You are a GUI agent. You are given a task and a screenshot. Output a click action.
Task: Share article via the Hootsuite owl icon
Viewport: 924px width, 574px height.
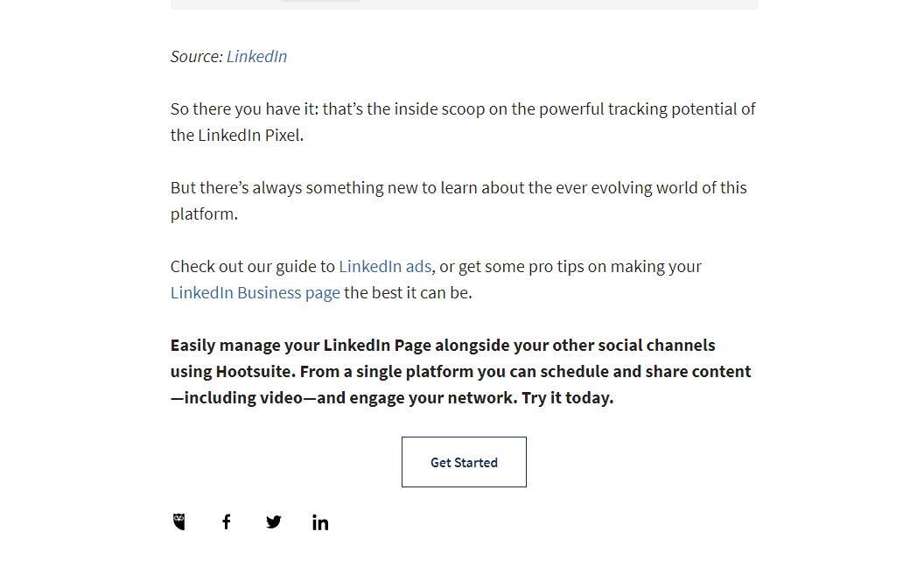click(179, 521)
